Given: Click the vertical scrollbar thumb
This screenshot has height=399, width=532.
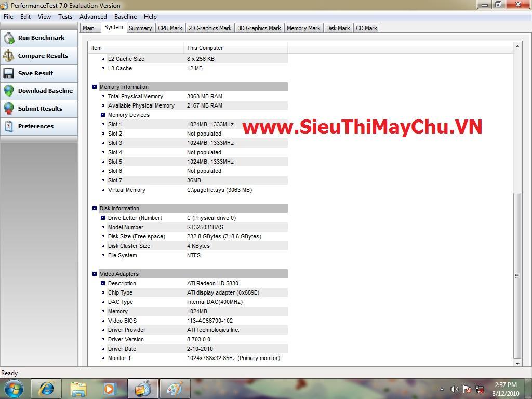Looking at the screenshot, I should coord(517,276).
